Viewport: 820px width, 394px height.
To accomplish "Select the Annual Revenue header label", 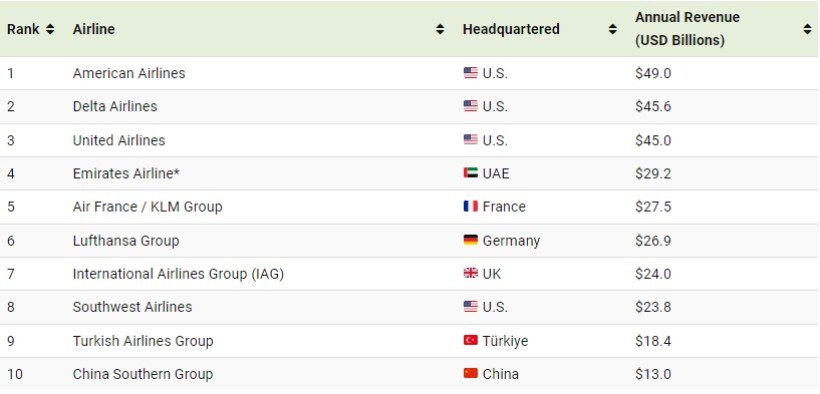I will coord(687,29).
